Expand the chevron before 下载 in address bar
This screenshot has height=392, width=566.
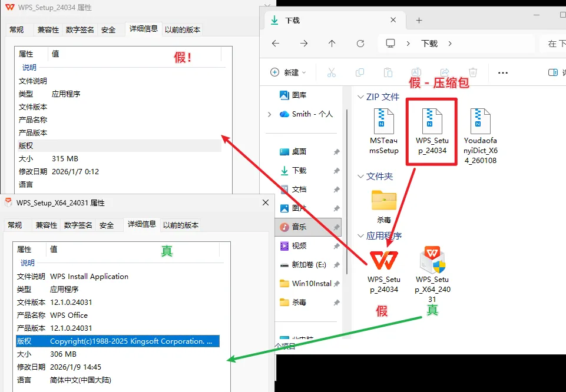[x=408, y=44]
